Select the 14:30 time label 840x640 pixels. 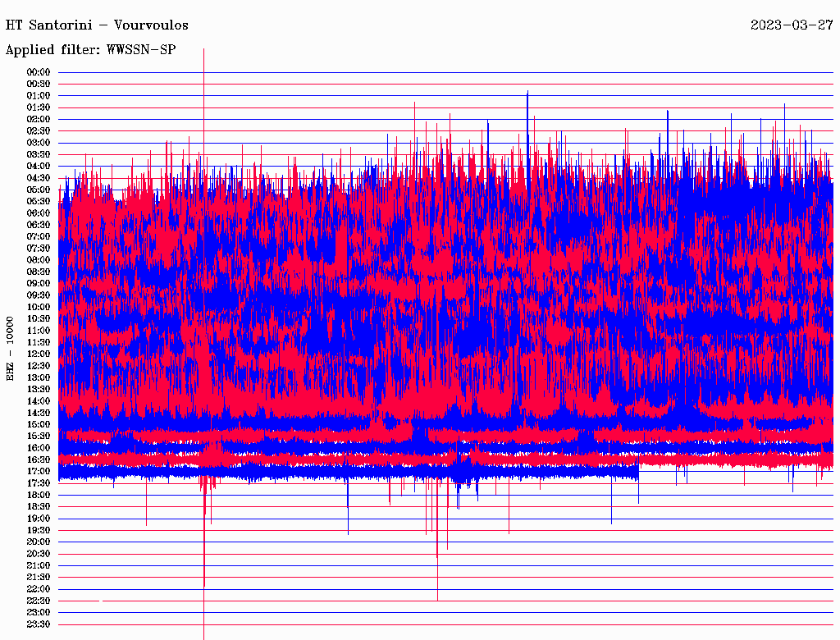coord(39,413)
